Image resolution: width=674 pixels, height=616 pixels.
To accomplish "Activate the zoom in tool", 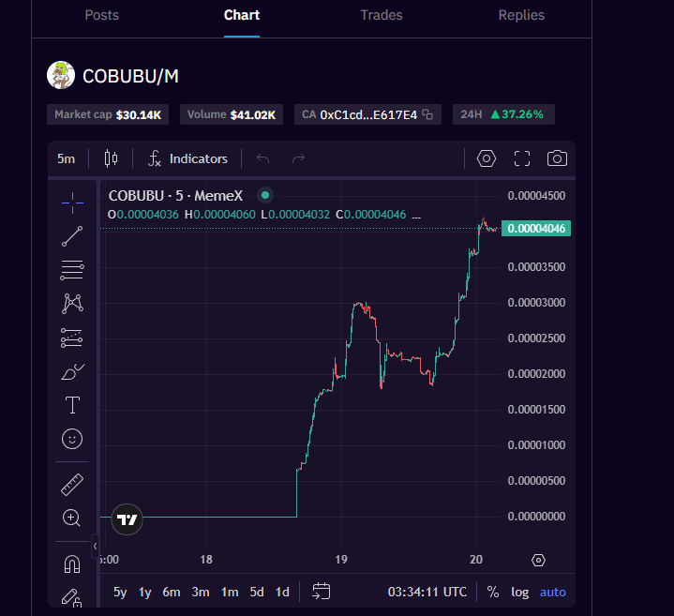I will (72, 518).
